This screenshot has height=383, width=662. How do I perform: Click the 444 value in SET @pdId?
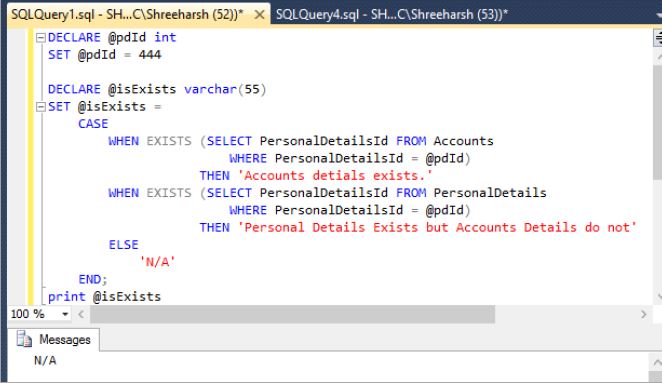click(150, 55)
